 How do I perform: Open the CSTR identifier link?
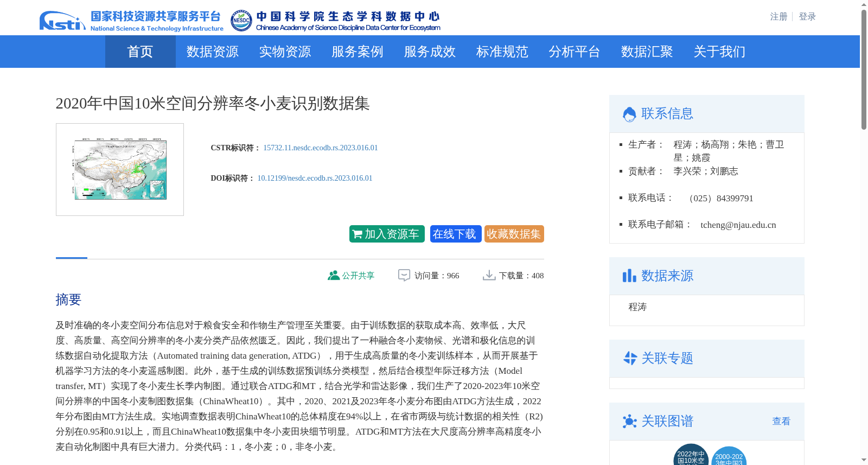(x=321, y=148)
